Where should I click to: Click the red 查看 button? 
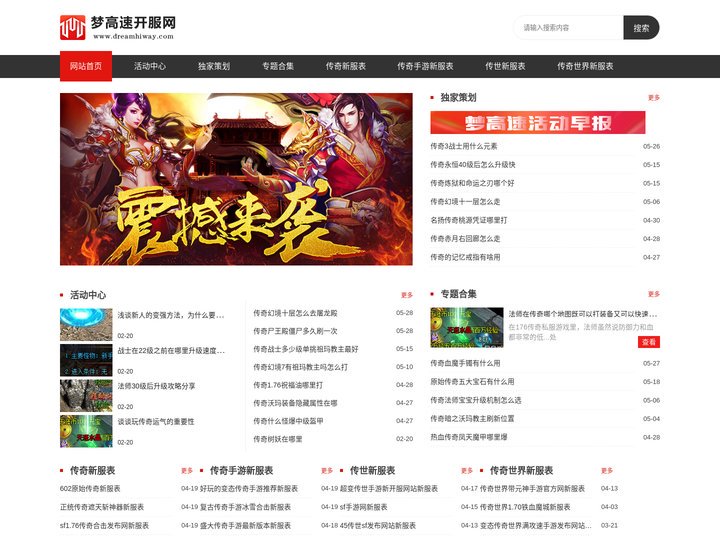click(649, 342)
